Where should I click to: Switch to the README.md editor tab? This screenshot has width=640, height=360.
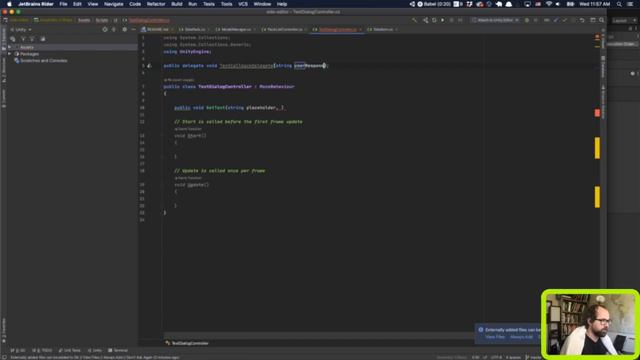tap(157, 29)
